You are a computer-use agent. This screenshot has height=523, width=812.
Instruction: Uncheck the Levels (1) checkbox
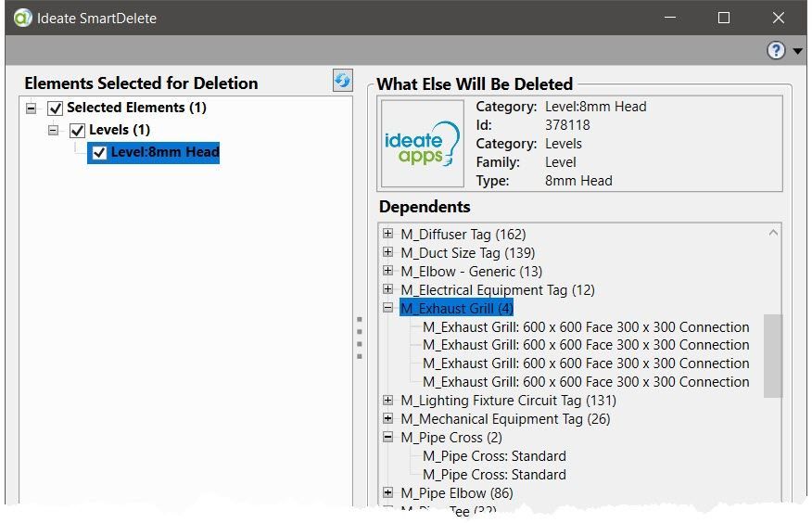pyautogui.click(x=77, y=131)
